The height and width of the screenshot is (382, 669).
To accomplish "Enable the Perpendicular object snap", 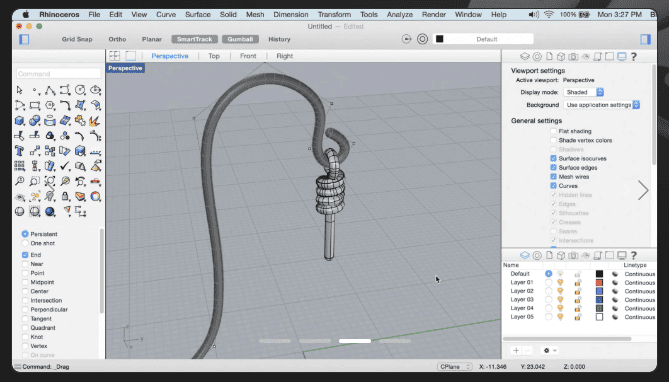I will (25, 309).
